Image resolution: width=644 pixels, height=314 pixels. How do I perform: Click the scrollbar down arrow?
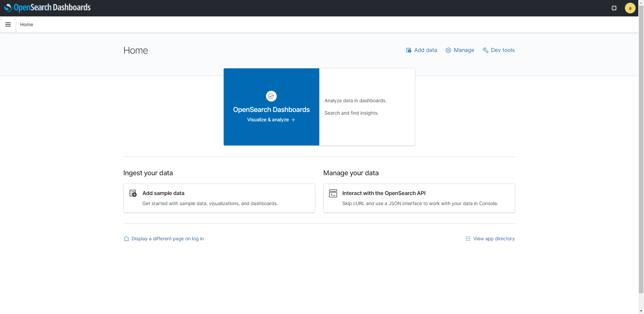coord(641,311)
